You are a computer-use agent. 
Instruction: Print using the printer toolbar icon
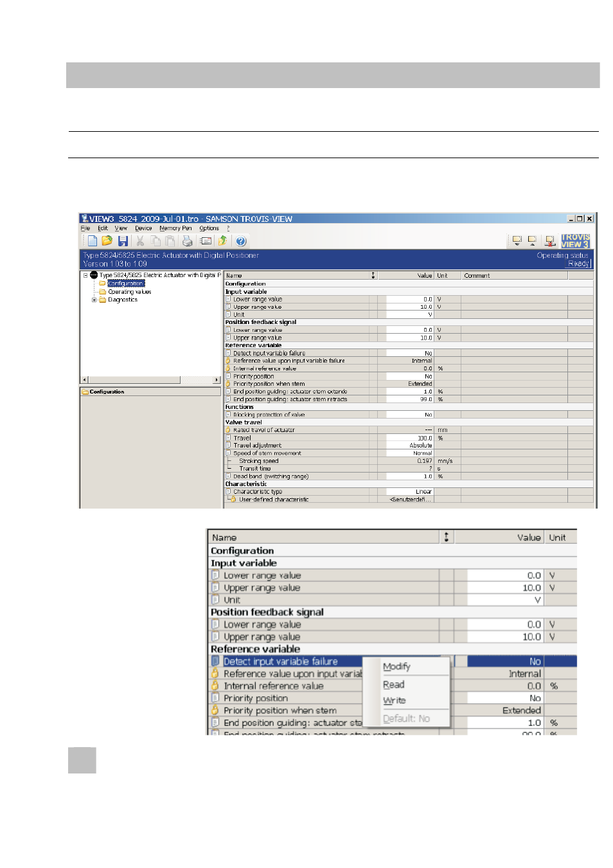[187, 241]
